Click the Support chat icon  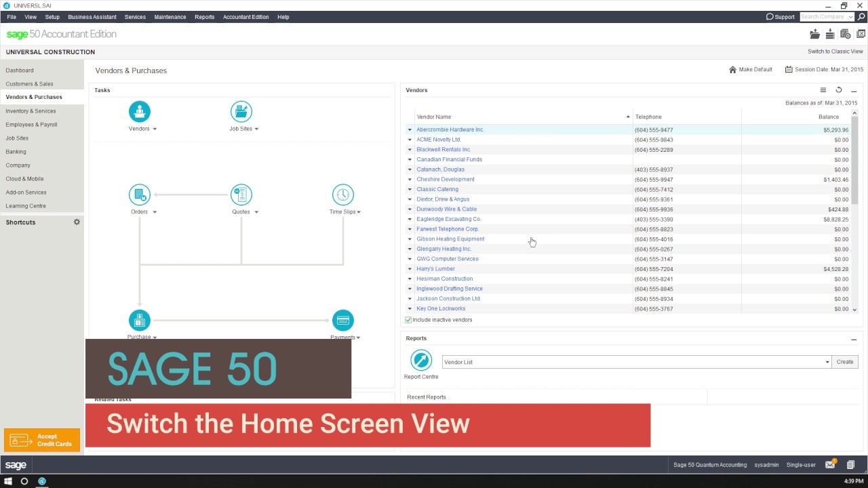(x=770, y=17)
